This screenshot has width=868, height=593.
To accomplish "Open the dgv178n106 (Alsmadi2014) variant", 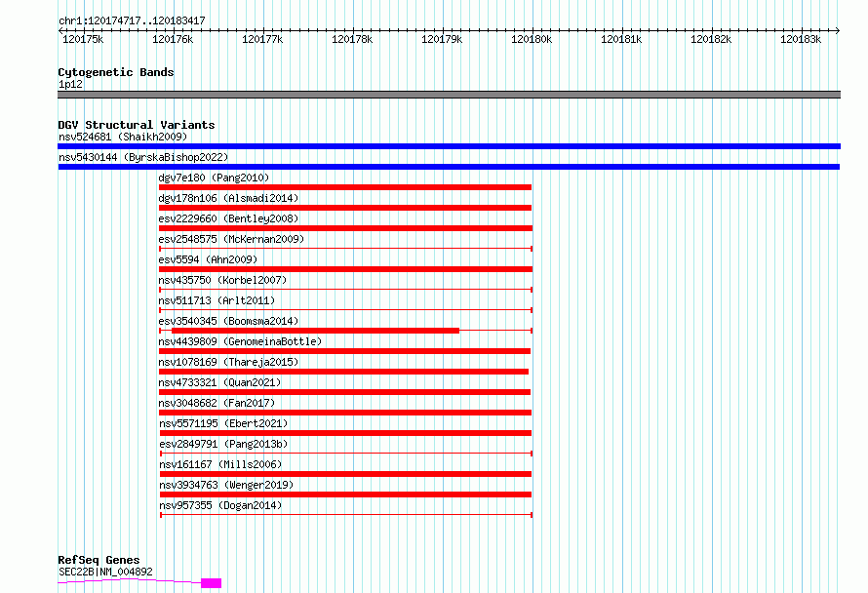I will [228, 198].
